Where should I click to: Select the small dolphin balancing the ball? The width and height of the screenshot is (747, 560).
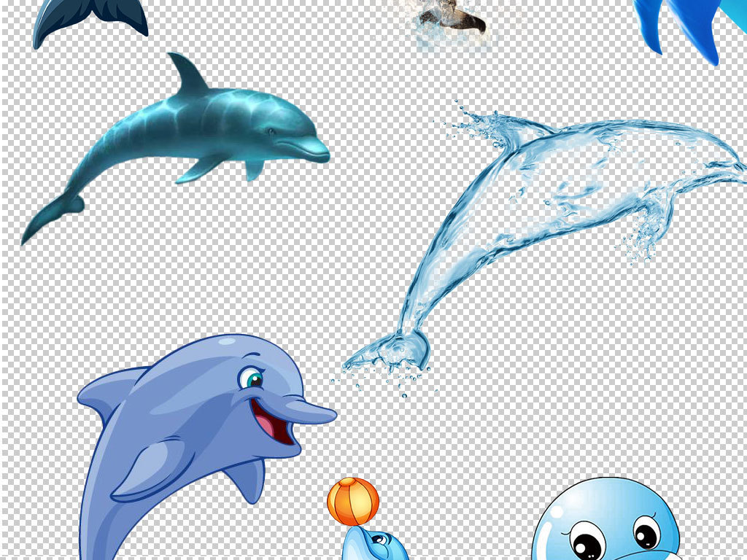[376, 542]
